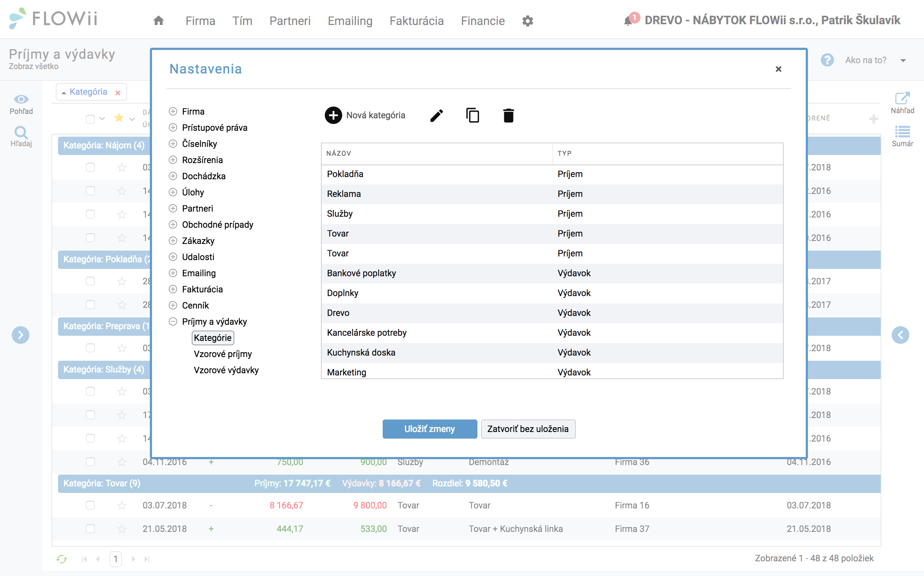Open the Tím menu in the top navigation
This screenshot has height=576, width=924.
[x=242, y=21]
